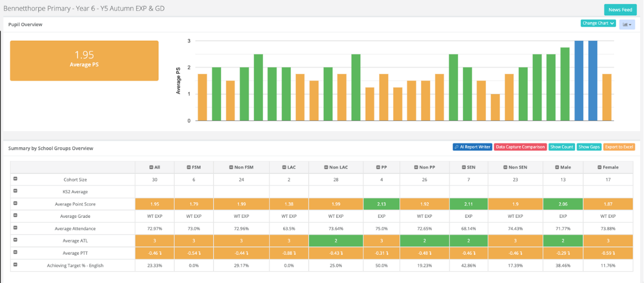Collapse the Average Attendance row icon
Viewport: 644px width, 283px height.
tap(15, 228)
